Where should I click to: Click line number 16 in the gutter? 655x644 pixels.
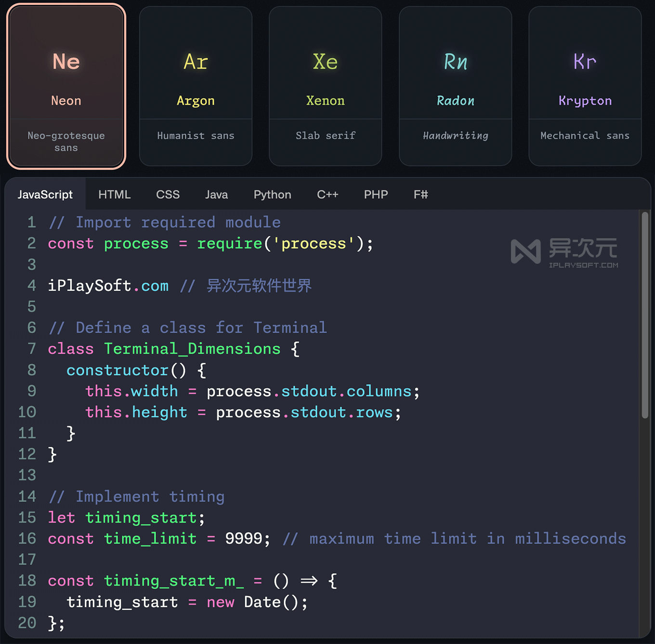tap(27, 539)
